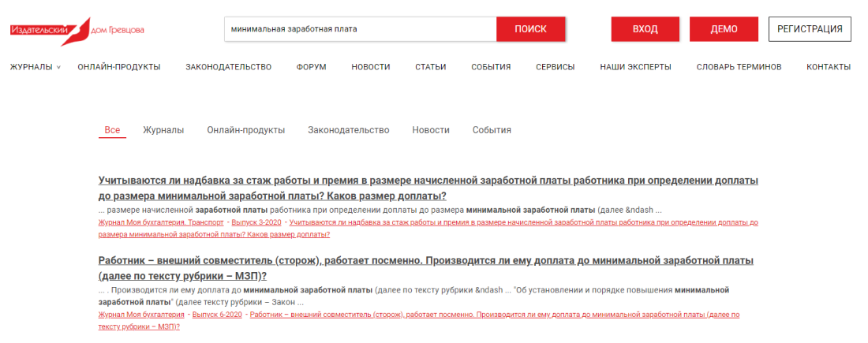Image resolution: width=868 pixels, height=343 pixels.
Task: Filter results by the Онлайн-продукты tab
Action: 246,130
